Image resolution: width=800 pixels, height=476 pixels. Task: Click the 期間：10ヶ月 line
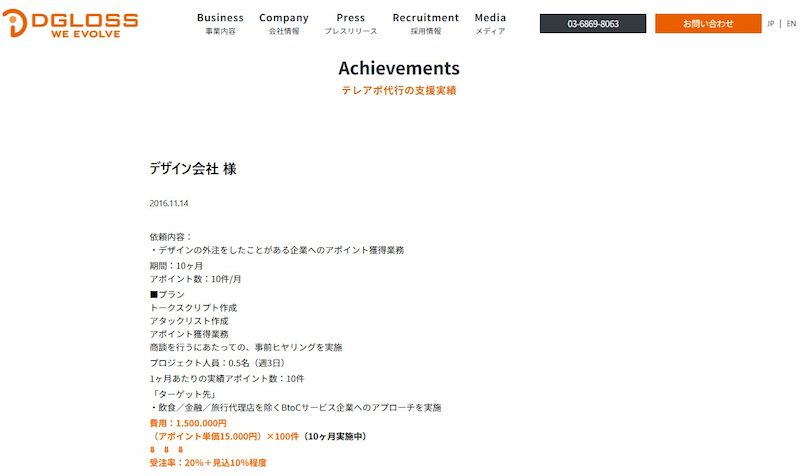(176, 266)
